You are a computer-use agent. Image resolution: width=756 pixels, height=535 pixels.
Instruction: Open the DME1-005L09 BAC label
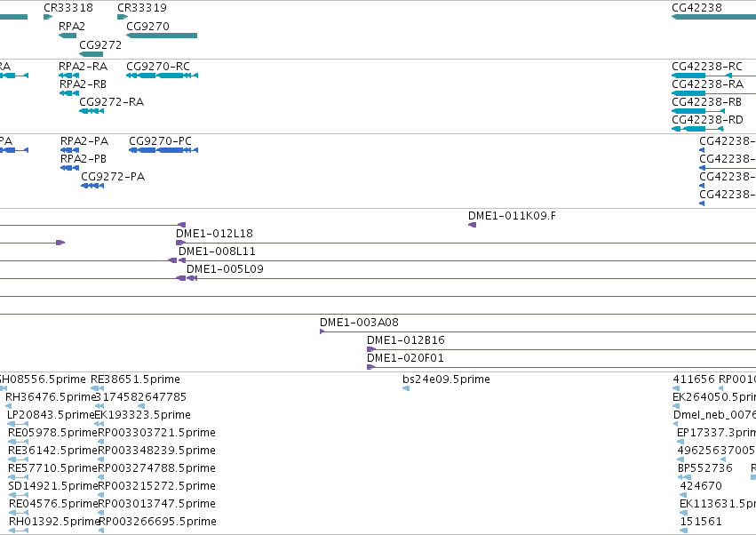(225, 269)
